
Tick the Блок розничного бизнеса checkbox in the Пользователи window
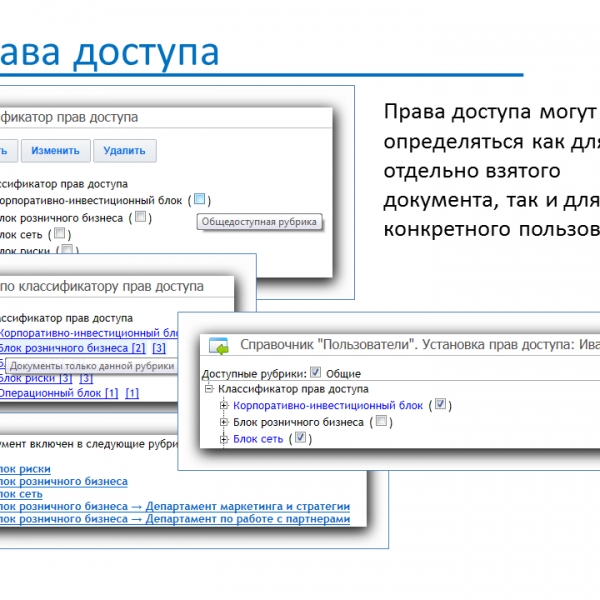381,422
